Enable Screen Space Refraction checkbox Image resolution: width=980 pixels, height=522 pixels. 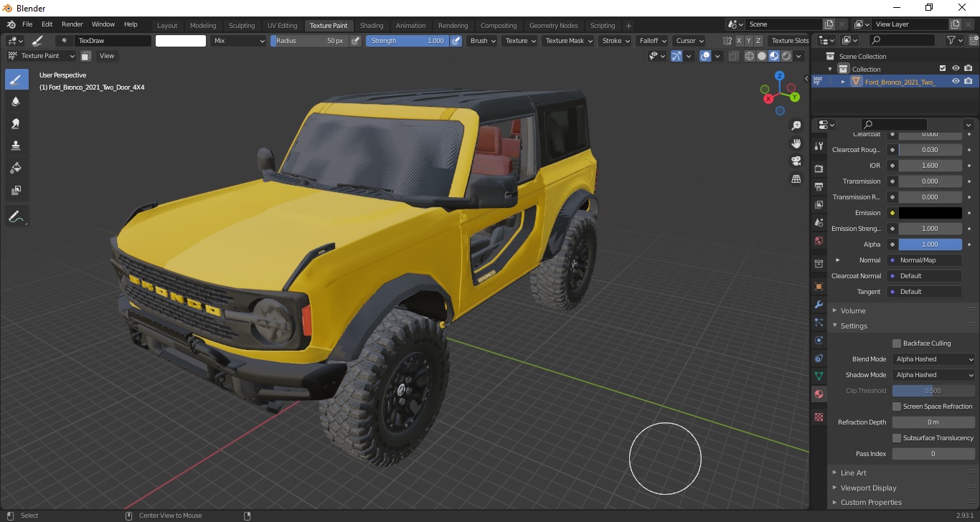[x=897, y=407]
